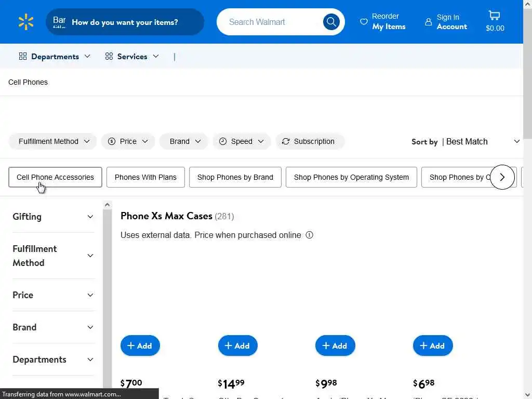Expand Fulfillment Method sidebar section

tap(53, 256)
